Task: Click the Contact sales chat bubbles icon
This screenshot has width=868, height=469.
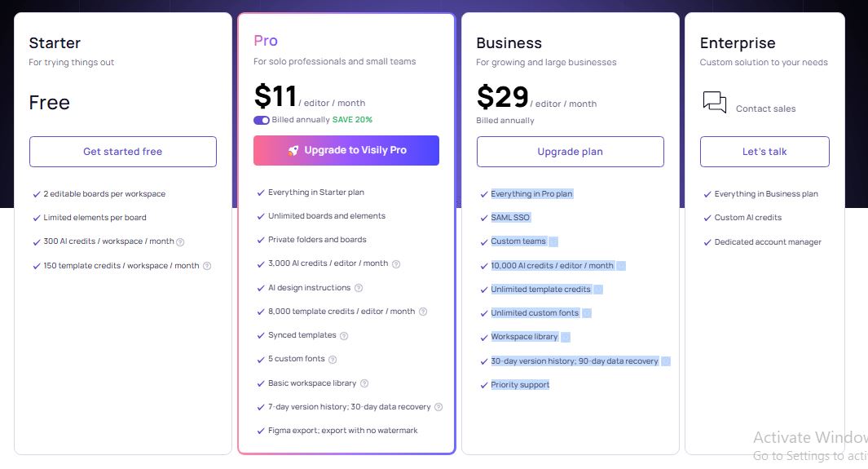Action: [714, 103]
